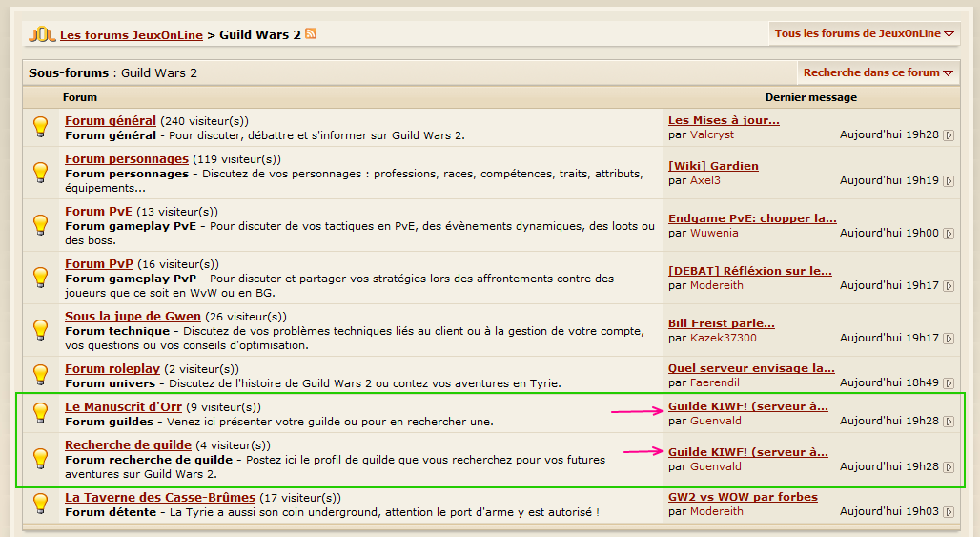Go to last post arrow for Recherche de guilde

click(949, 467)
